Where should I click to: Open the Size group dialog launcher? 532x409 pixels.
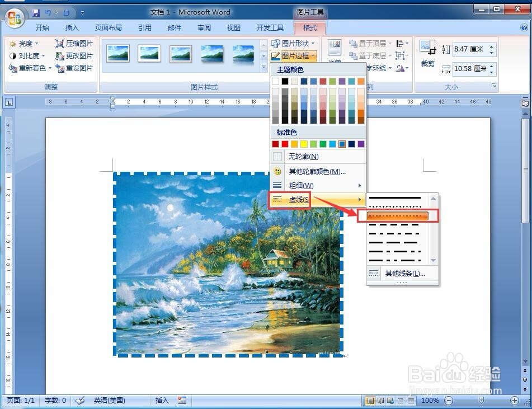point(493,86)
